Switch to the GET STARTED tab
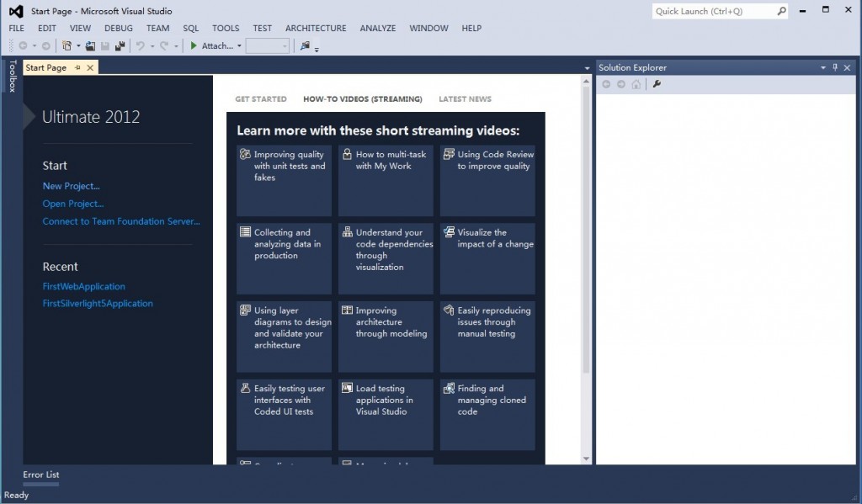This screenshot has width=862, height=504. coord(261,99)
